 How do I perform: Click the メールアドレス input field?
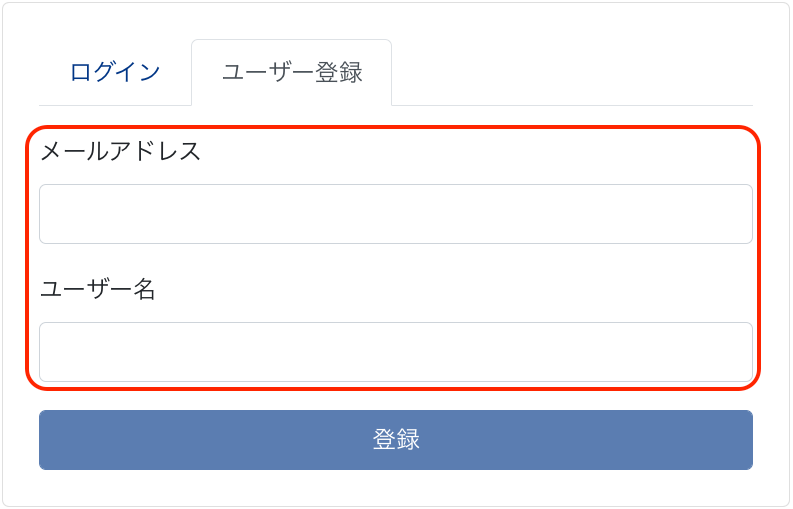click(395, 214)
